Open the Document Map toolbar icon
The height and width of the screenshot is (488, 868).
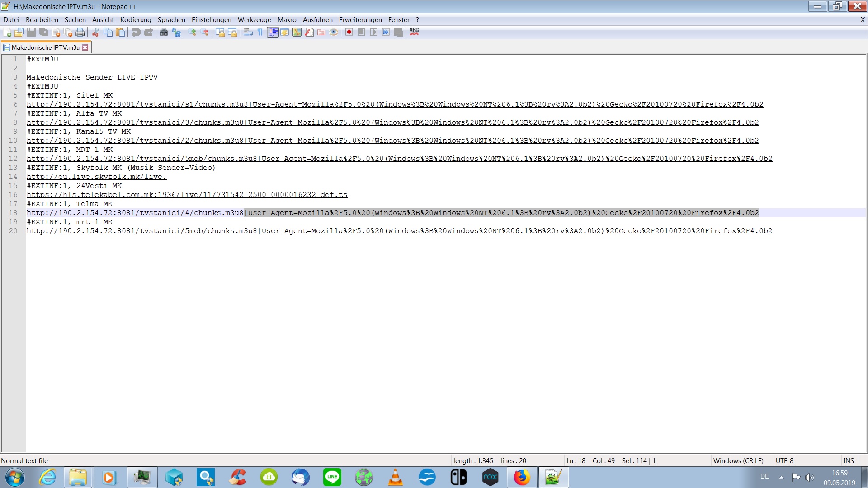pyautogui.click(x=297, y=32)
